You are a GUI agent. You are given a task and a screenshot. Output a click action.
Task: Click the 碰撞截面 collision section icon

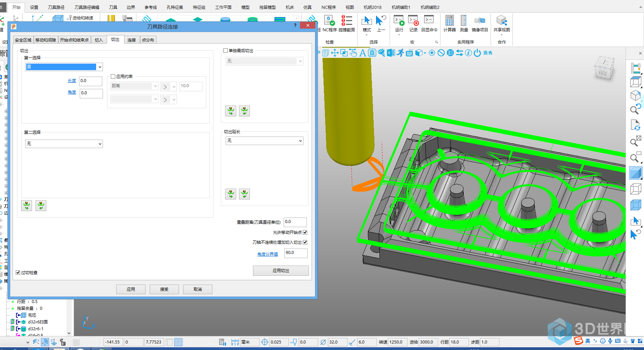pyautogui.click(x=347, y=23)
